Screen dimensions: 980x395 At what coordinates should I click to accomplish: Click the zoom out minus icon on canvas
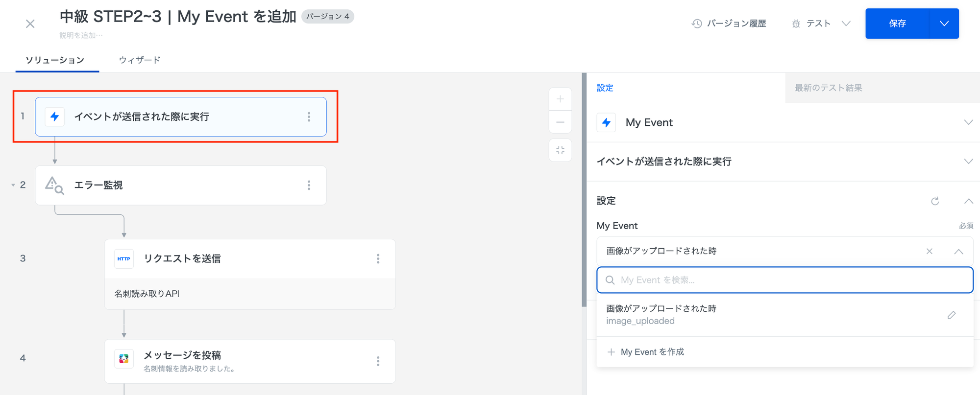click(560, 122)
